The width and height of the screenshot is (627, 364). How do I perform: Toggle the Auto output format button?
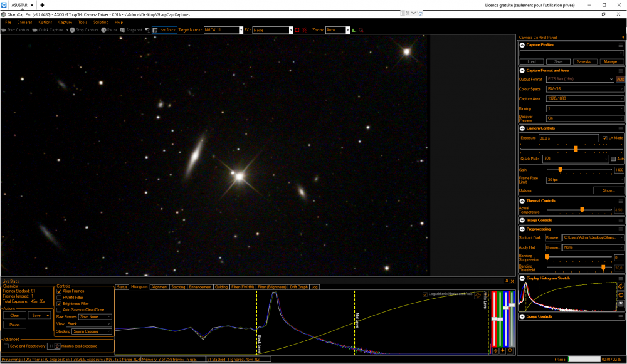620,79
